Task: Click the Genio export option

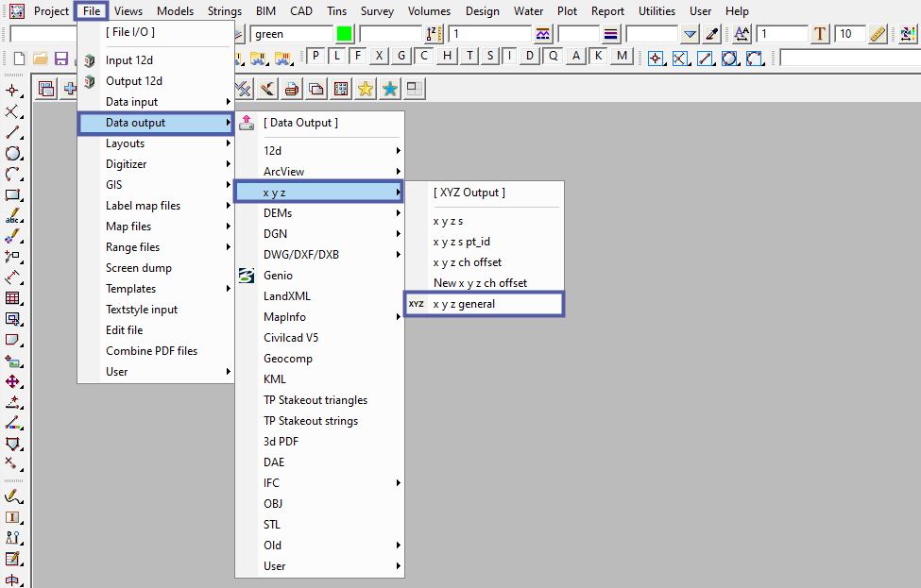Action: [x=278, y=276]
